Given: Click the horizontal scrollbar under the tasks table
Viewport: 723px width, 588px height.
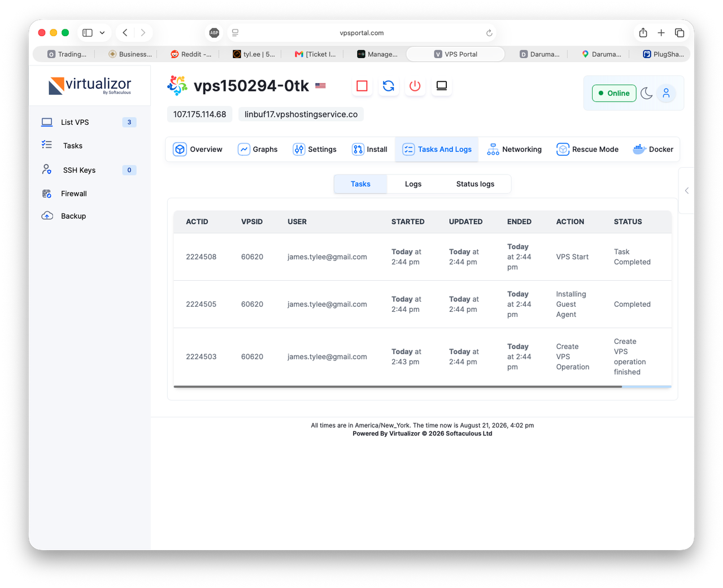Looking at the screenshot, I should (x=398, y=387).
